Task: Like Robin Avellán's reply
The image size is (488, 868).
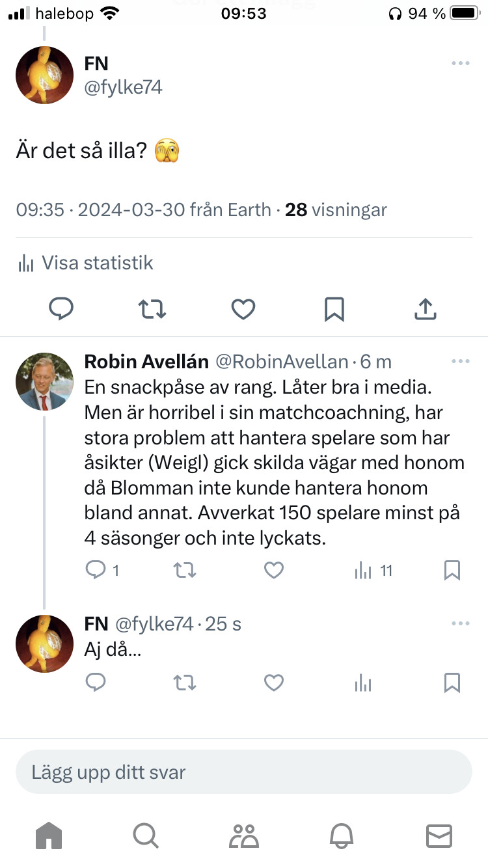Action: 274,571
